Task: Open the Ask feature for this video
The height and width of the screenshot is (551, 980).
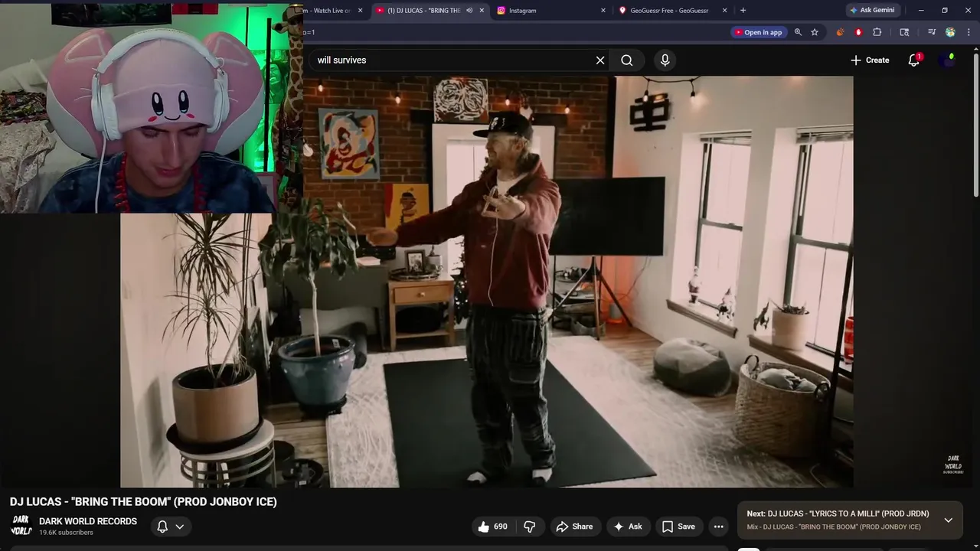Action: [x=627, y=527]
